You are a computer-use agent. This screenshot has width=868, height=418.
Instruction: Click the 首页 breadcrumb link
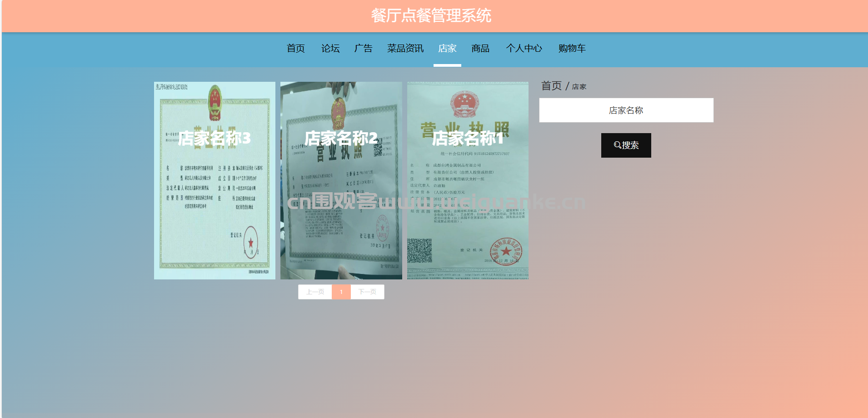point(551,86)
